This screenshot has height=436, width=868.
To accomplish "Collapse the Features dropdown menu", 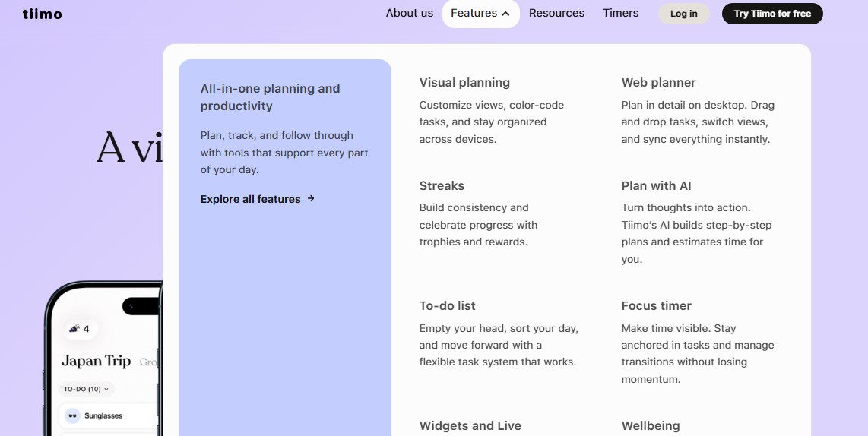I will point(480,13).
